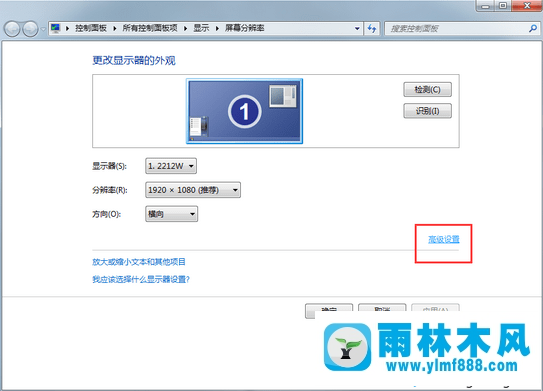The width and height of the screenshot is (543, 391).
Task: Expand the arrow after 显示 breadcrumb
Action: coord(217,28)
